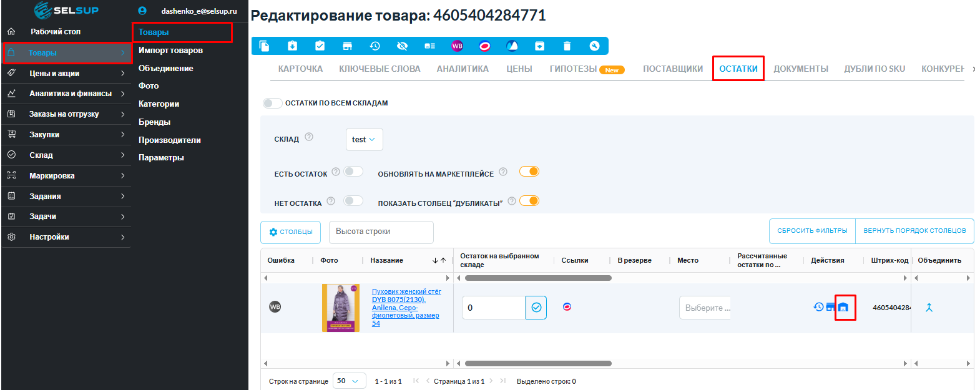Click the stock quantity input field
Screen dimensions: 980x390
point(493,308)
